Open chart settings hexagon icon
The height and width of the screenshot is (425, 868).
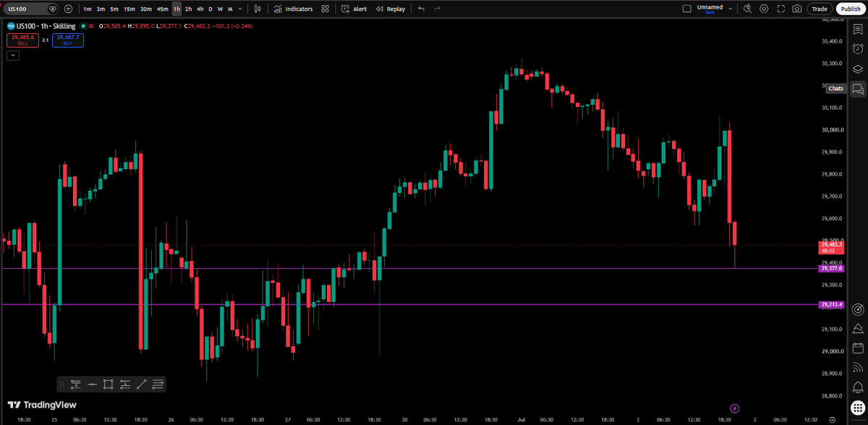click(764, 9)
